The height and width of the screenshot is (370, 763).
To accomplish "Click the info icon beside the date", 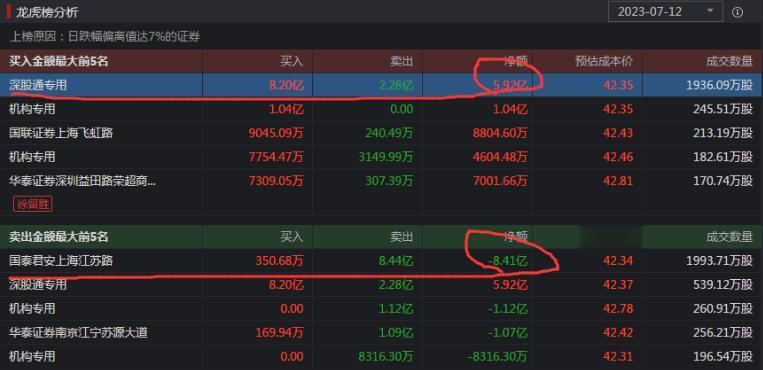I will [737, 12].
